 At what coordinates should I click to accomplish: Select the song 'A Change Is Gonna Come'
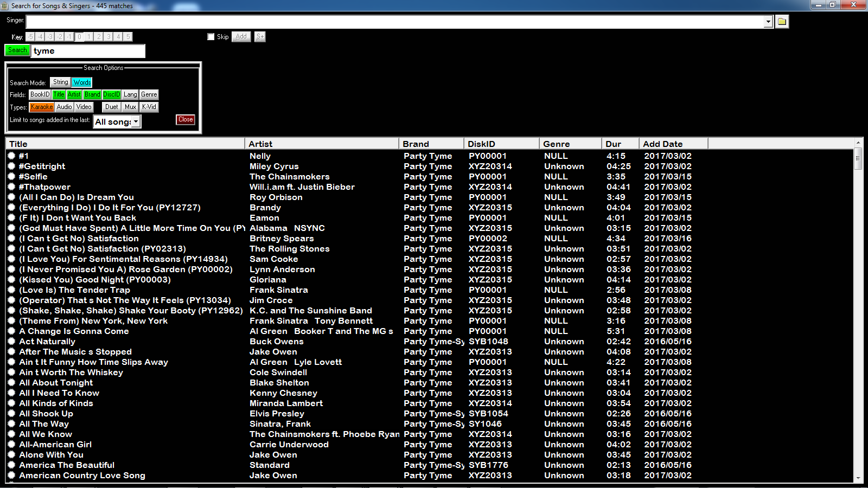74,331
